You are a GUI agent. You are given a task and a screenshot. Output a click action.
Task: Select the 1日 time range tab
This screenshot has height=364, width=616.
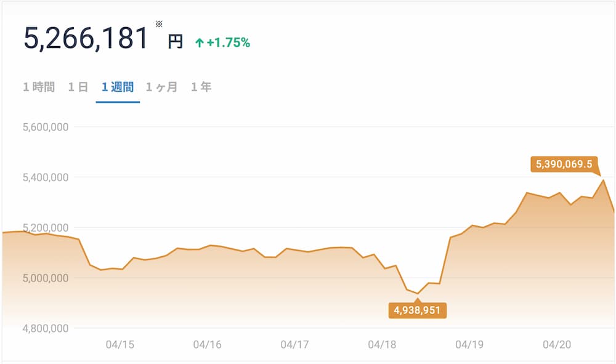78,87
